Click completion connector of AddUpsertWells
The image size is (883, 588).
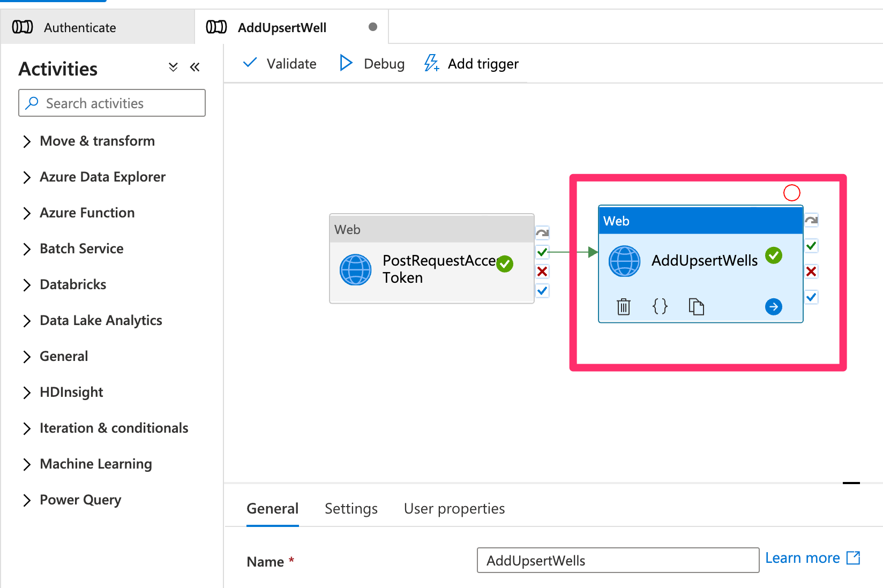point(811,297)
